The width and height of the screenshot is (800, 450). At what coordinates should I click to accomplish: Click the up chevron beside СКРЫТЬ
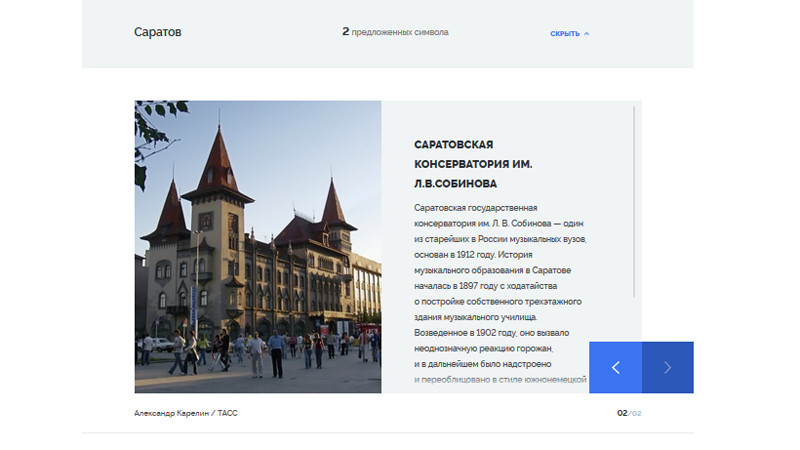[x=587, y=34]
